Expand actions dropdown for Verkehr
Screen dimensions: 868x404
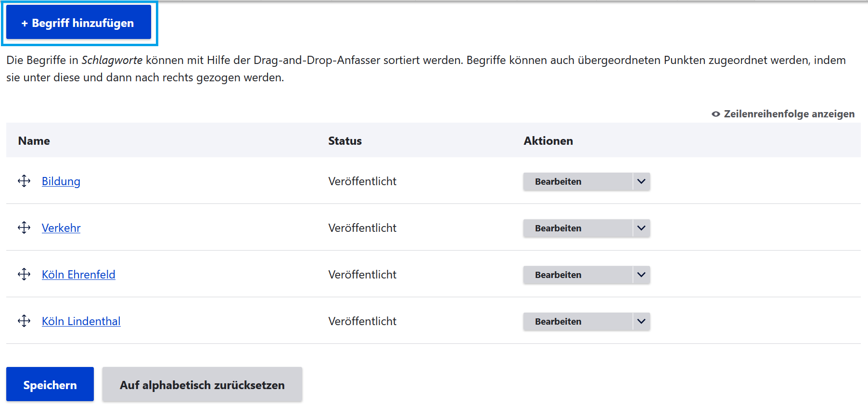click(641, 228)
